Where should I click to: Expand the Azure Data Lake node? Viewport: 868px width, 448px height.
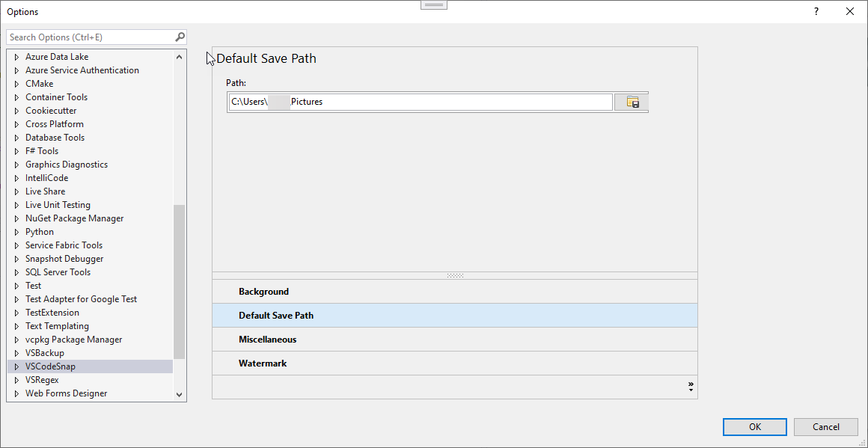pos(16,57)
